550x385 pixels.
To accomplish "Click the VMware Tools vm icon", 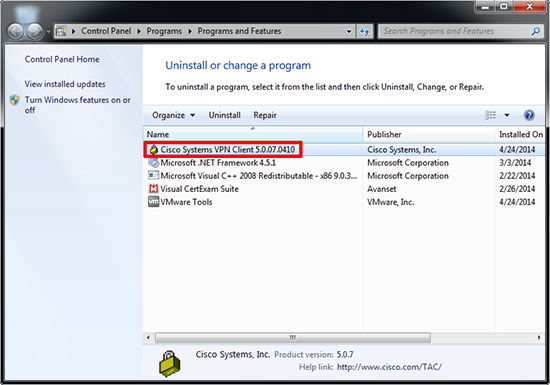I will (153, 202).
